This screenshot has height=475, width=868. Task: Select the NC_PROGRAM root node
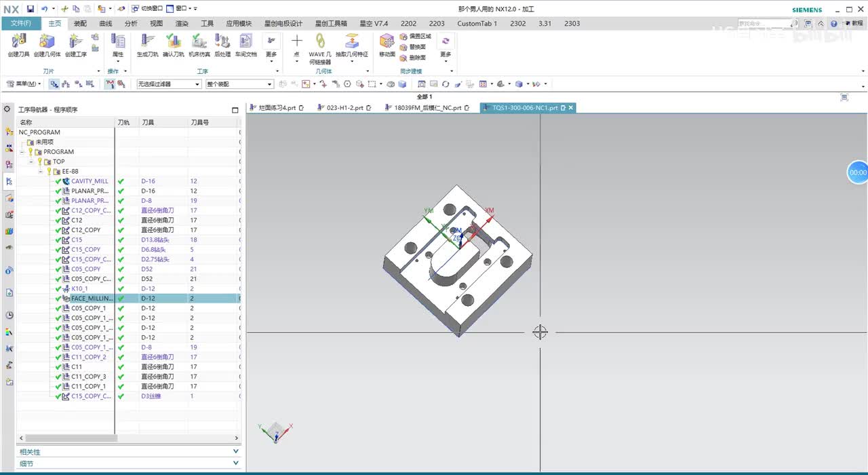(x=39, y=132)
